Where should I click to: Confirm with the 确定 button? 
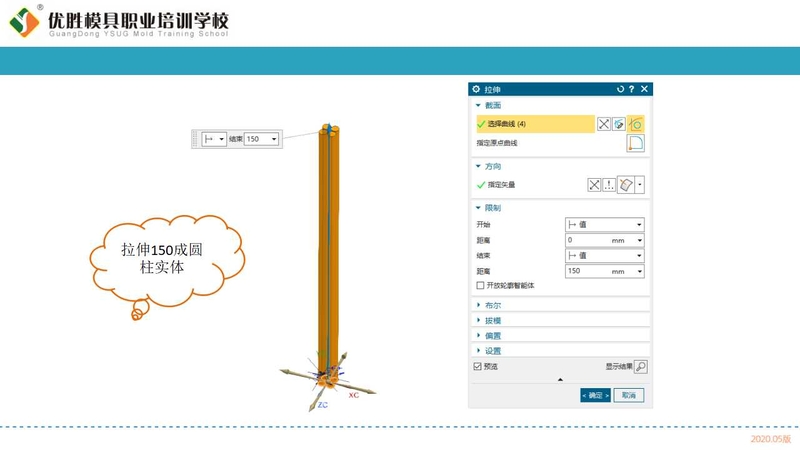(595, 395)
